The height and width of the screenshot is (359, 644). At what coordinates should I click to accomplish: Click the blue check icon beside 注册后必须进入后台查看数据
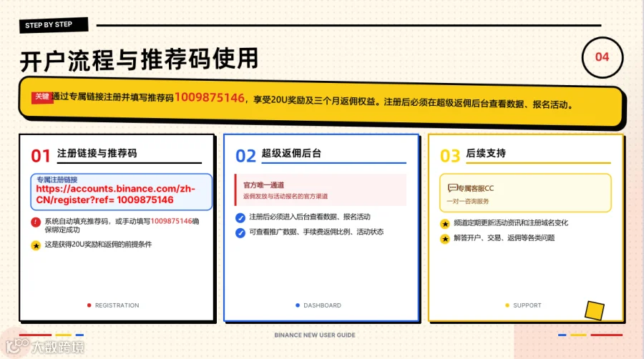point(240,217)
